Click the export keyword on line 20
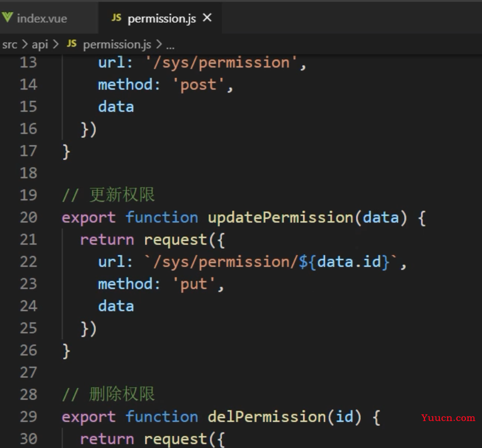 (89, 218)
